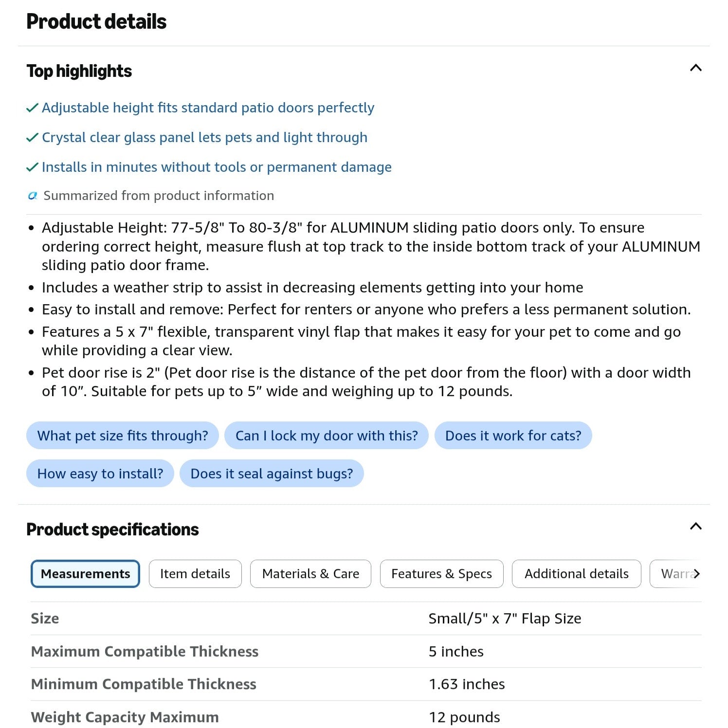Ask 'Does it seal against bugs?'
The image size is (728, 728).
(x=272, y=473)
